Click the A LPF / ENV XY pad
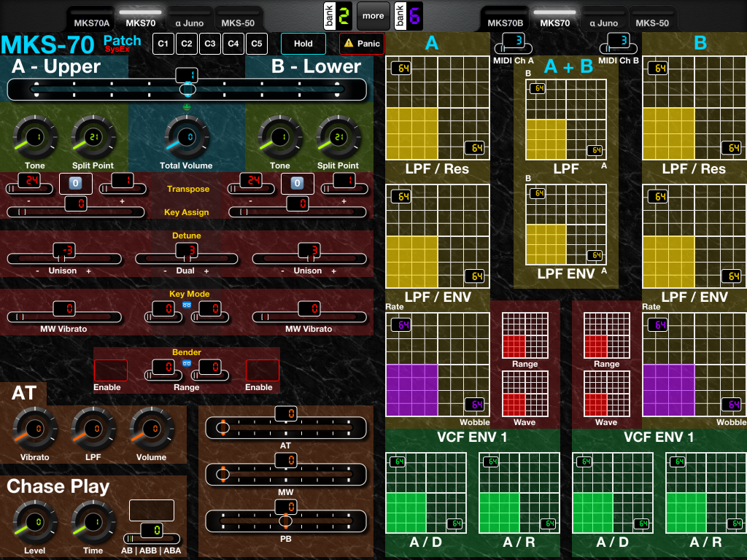Viewport: 747px width, 560px height. coord(438,236)
